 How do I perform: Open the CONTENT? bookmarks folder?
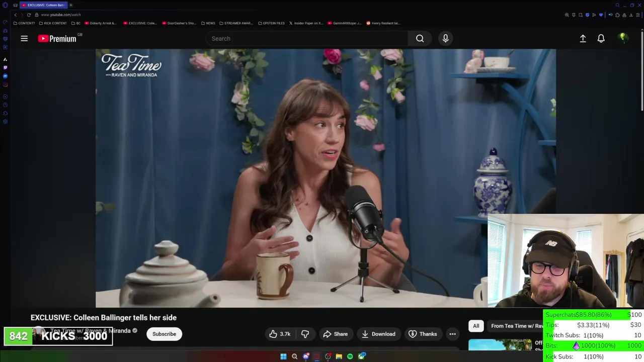tap(24, 23)
